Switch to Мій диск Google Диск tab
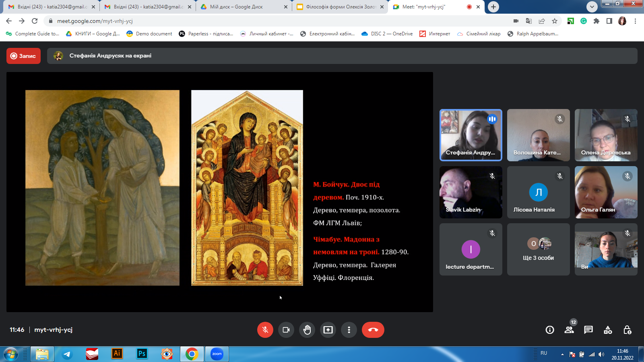This screenshot has width=644, height=362. pos(244,7)
